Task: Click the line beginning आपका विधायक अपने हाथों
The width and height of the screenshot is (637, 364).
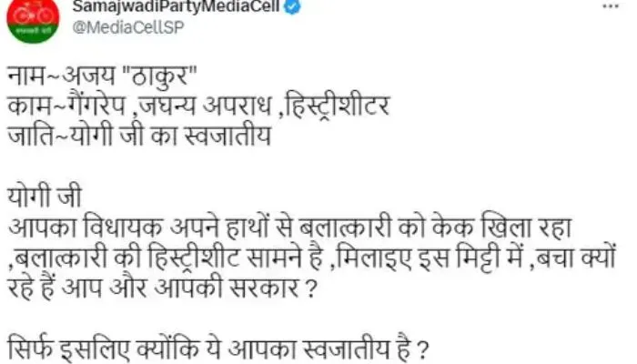Action: click(x=290, y=226)
